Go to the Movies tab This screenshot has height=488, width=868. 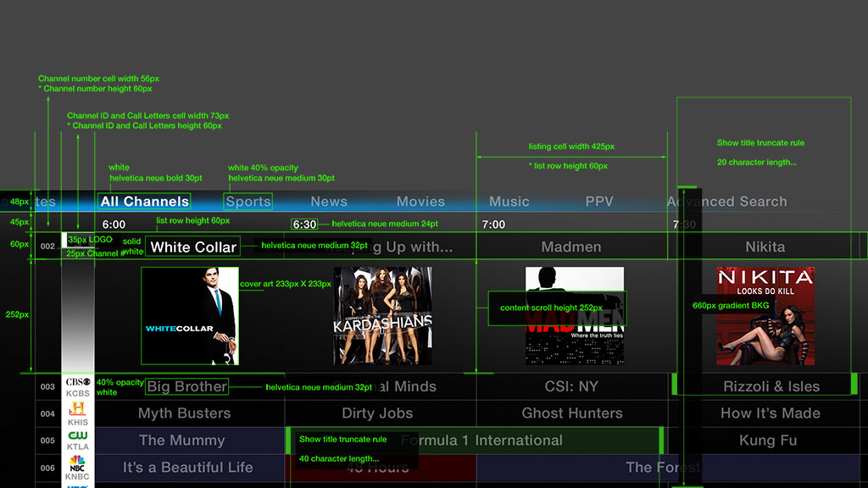coord(420,202)
